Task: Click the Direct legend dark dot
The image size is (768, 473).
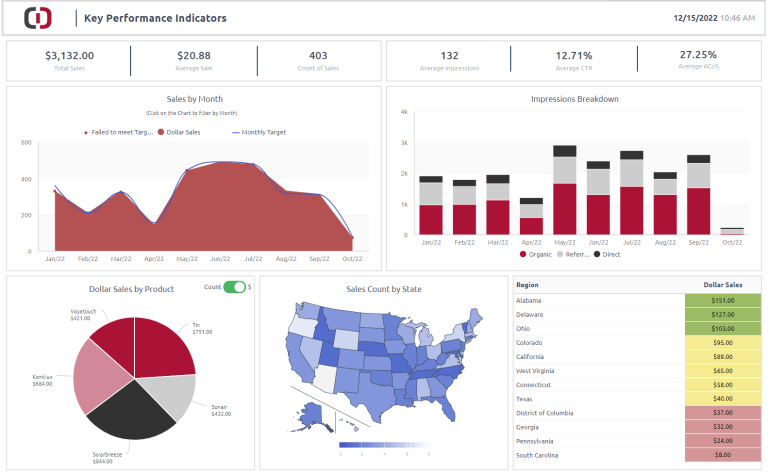Action: coord(597,255)
